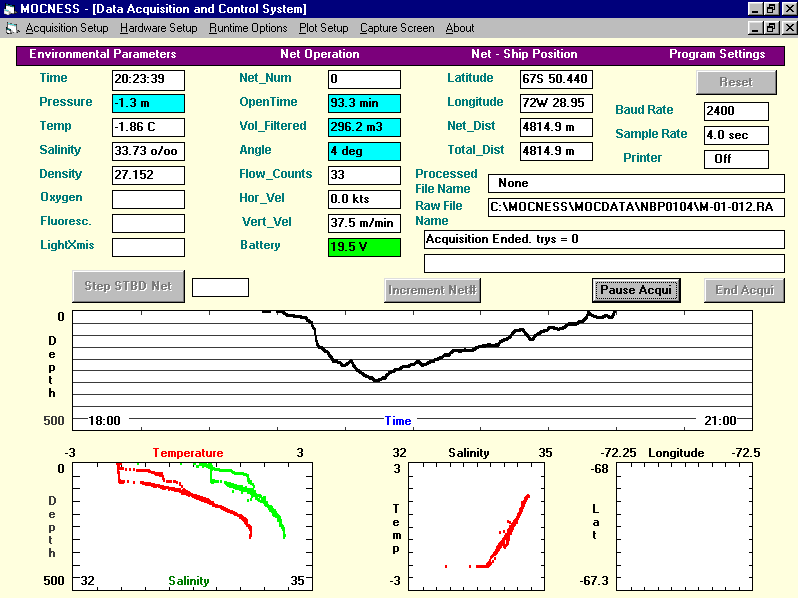This screenshot has width=798, height=598.
Task: Open the Plot Setup menu
Action: tap(323, 28)
